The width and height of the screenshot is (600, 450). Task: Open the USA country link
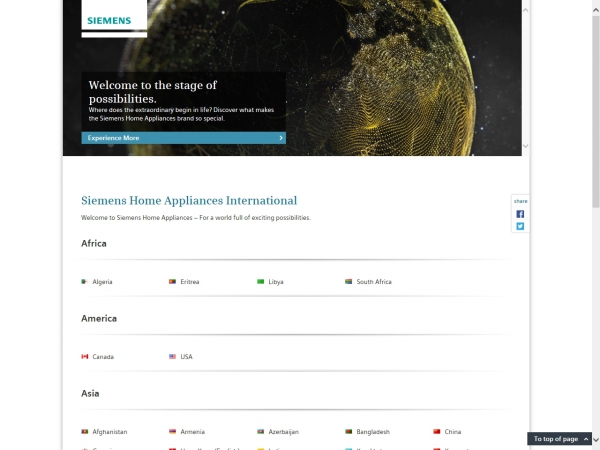coord(186,357)
